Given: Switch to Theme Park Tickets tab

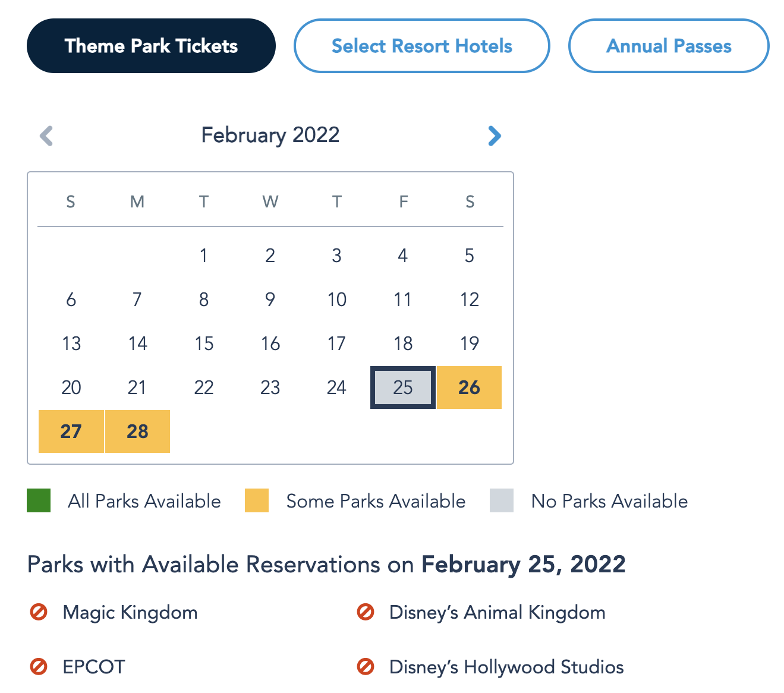Looking at the screenshot, I should 151,46.
